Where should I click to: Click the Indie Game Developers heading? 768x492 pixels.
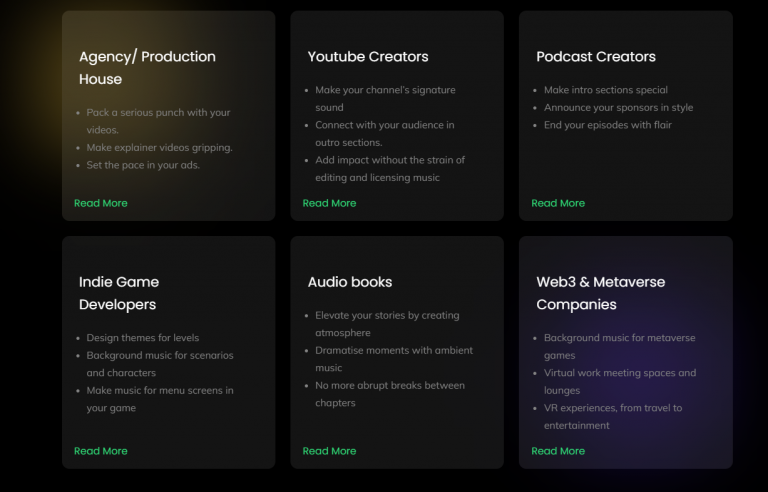(119, 293)
